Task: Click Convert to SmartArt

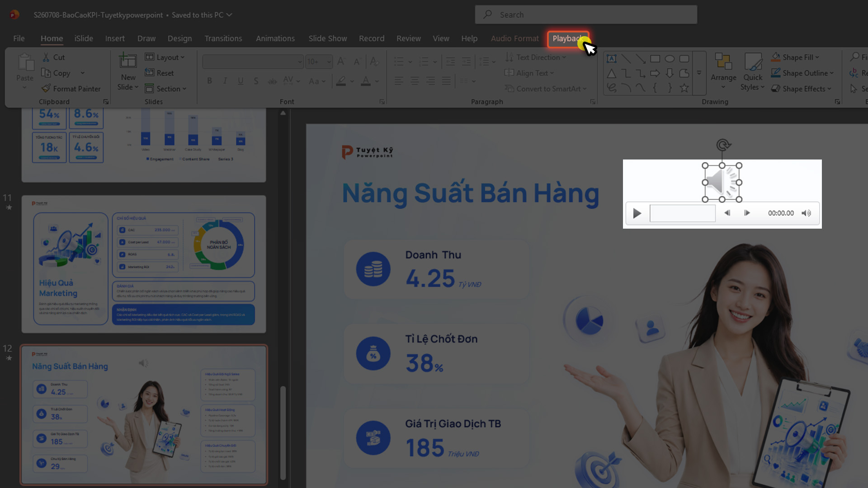Action: 545,89
